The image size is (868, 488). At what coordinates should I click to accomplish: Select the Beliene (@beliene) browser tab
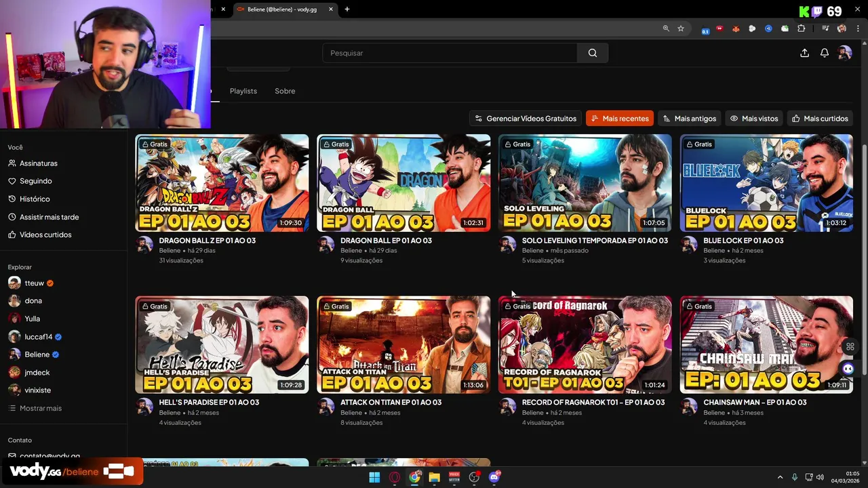click(285, 9)
